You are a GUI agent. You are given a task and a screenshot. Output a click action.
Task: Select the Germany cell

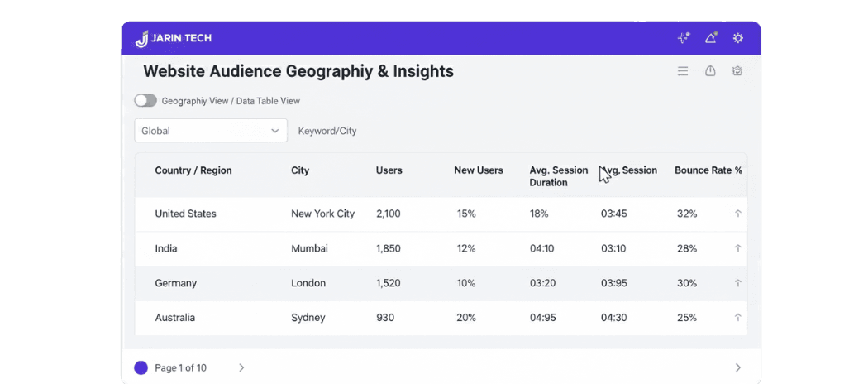[x=175, y=282]
